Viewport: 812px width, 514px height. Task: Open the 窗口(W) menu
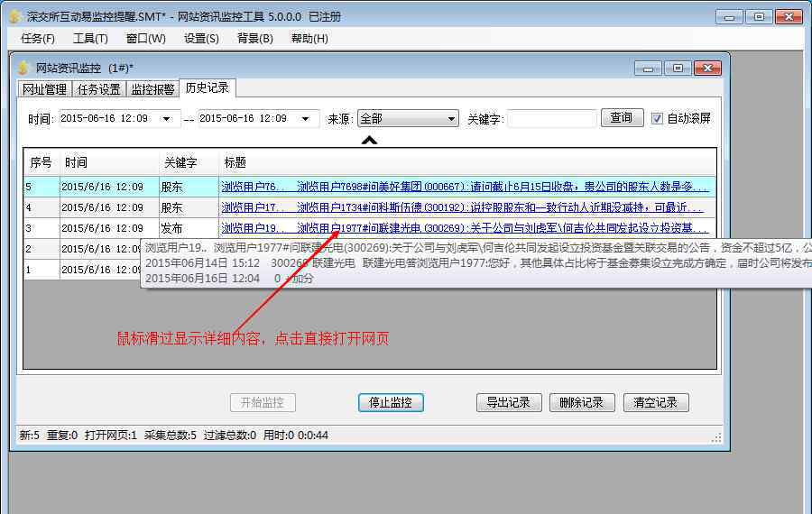pyautogui.click(x=145, y=38)
